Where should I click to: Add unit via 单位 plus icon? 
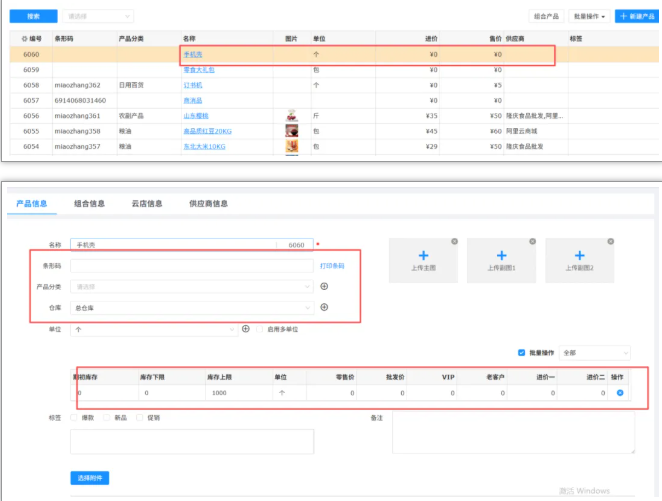pos(246,329)
